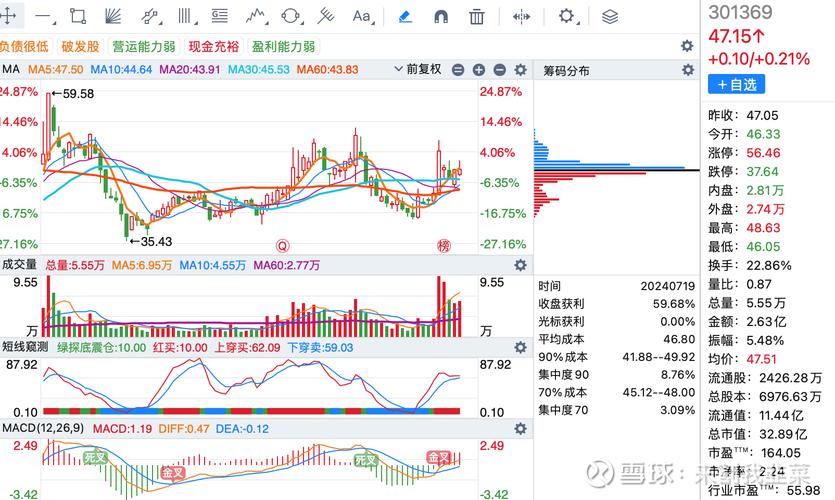Click the 59.58 high price annotation
Image resolution: width=835 pixels, height=500 pixels.
[x=73, y=94]
